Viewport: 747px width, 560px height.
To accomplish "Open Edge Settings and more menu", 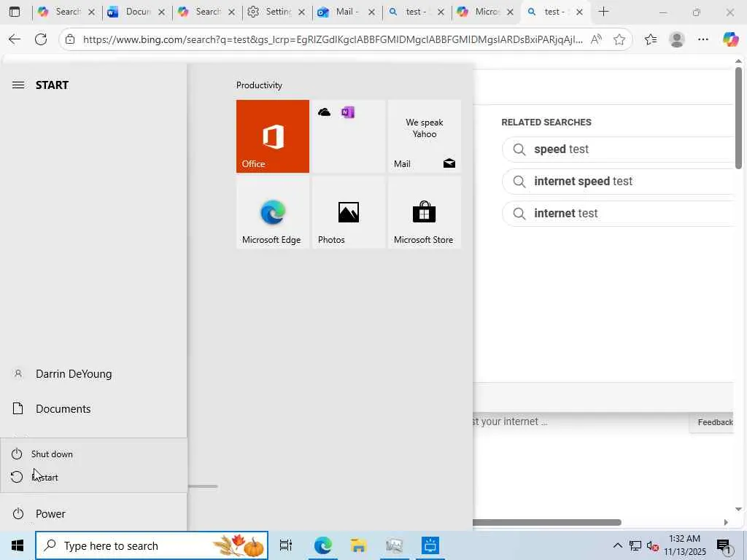I will (703, 39).
